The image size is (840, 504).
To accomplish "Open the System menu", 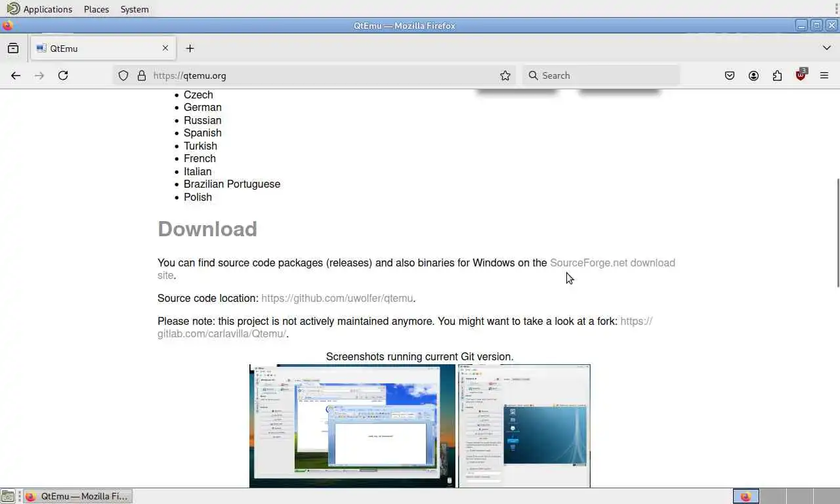I will pyautogui.click(x=135, y=9).
